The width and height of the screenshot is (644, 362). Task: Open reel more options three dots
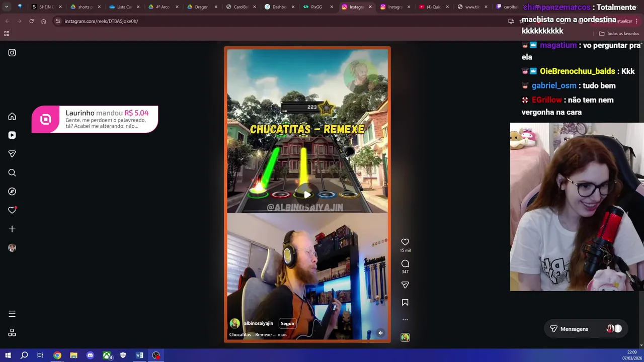[x=405, y=320]
